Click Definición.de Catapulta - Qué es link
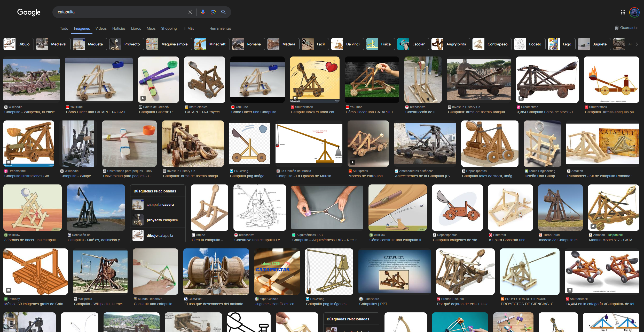 coord(95,240)
